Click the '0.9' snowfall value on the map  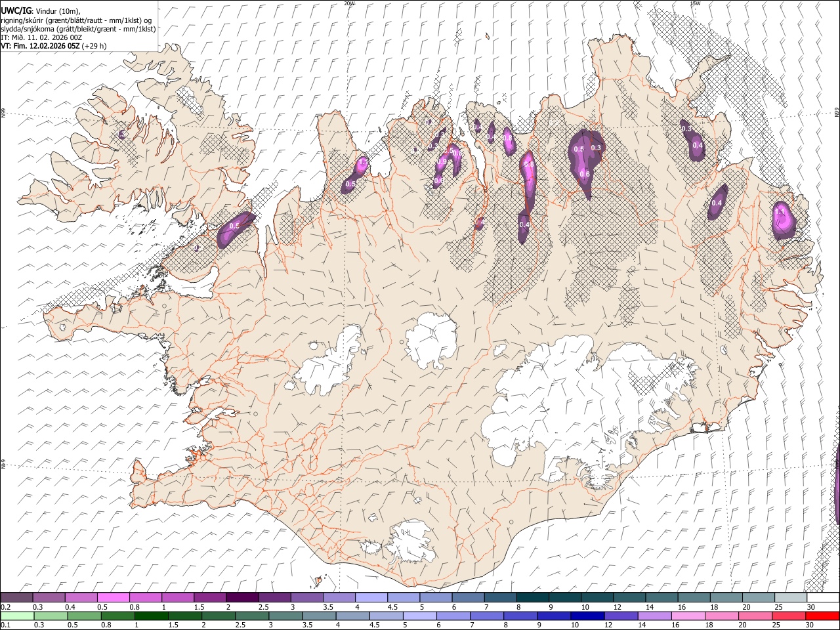click(442, 162)
